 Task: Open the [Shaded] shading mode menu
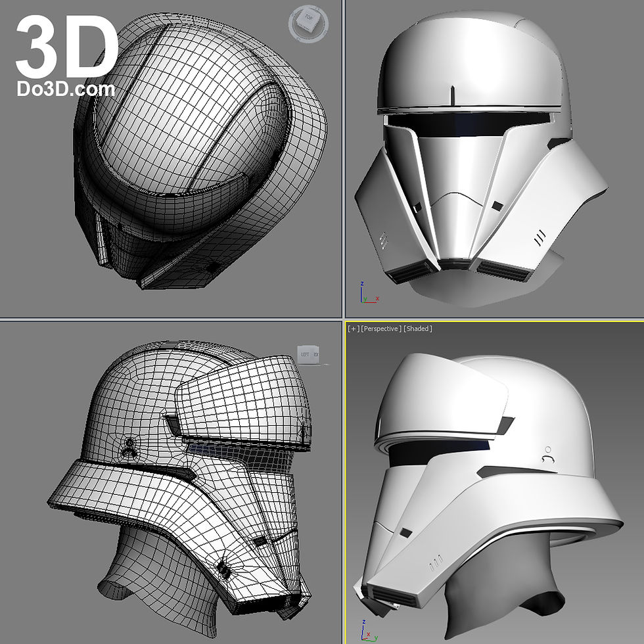tap(418, 329)
